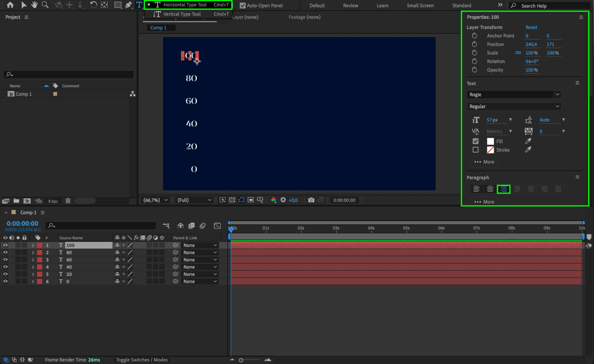Click the snapshot camera icon

pos(311,200)
